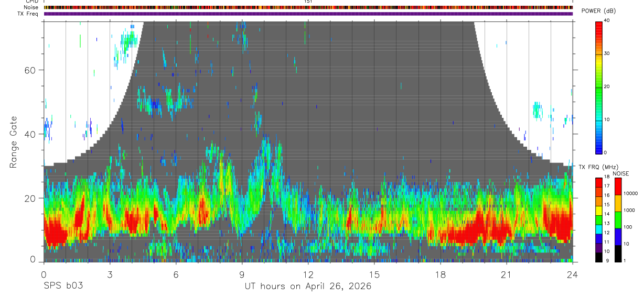Click the NOISE legend title
644x297 pixels.
point(621,173)
